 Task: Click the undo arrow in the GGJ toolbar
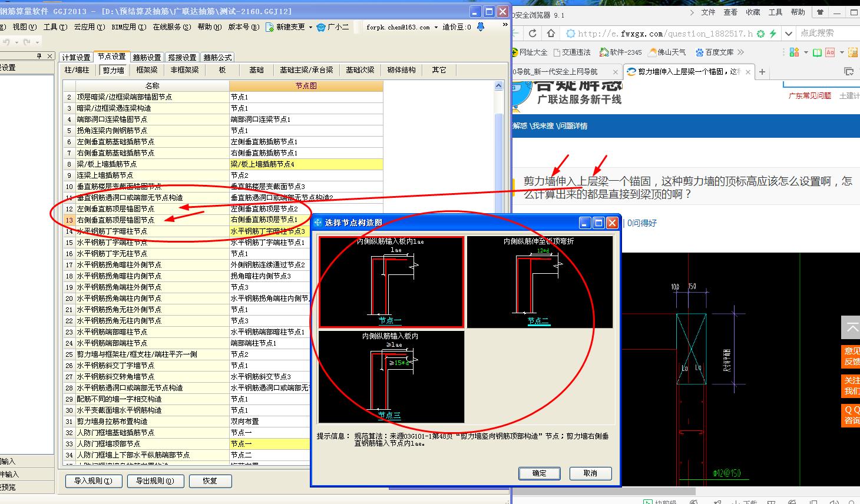(6, 42)
